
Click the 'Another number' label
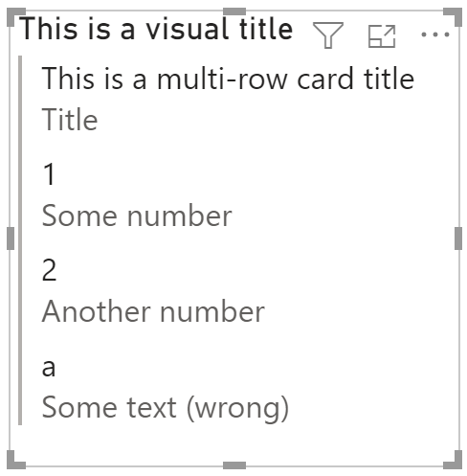153,311
